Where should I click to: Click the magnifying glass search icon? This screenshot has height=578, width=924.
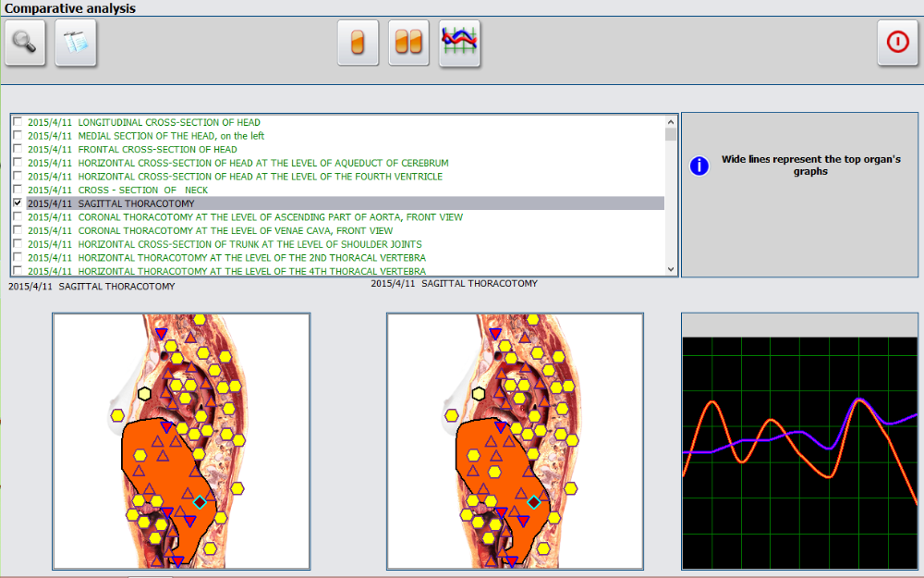(x=25, y=43)
